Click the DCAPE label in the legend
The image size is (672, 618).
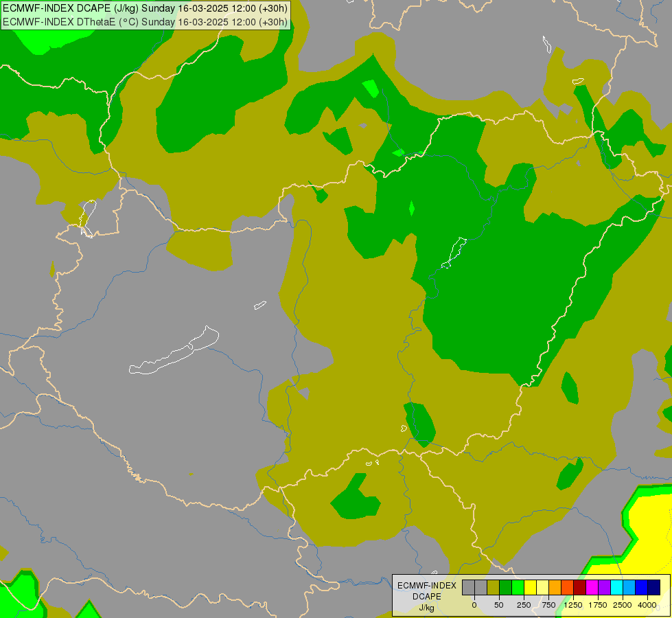pyautogui.click(x=427, y=596)
